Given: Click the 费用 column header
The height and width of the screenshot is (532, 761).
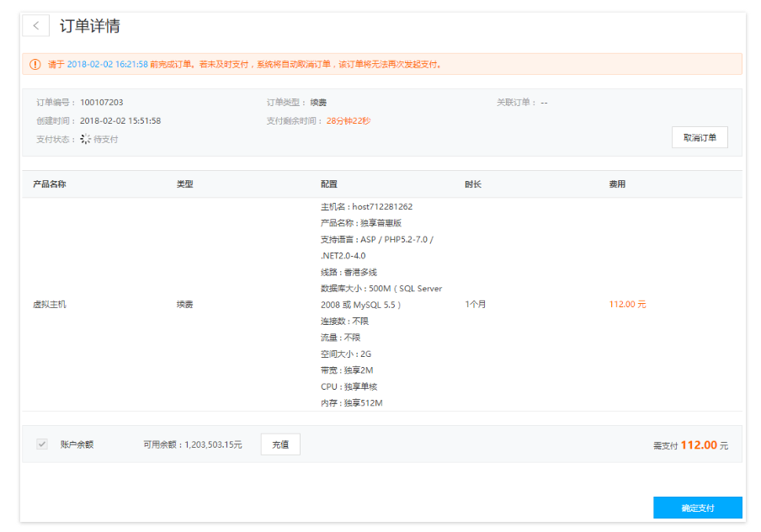Looking at the screenshot, I should [617, 184].
